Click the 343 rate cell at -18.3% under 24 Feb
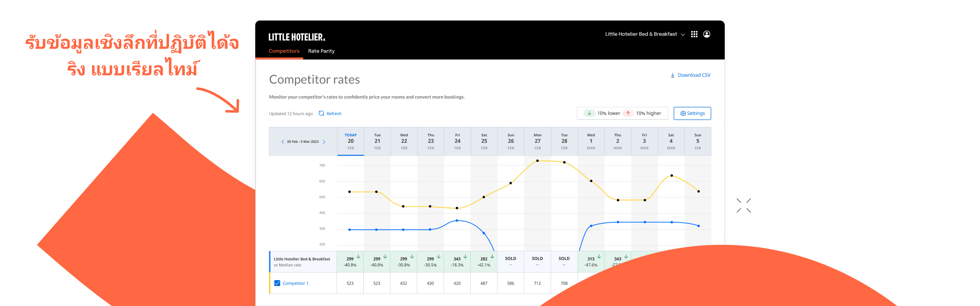 point(457,262)
